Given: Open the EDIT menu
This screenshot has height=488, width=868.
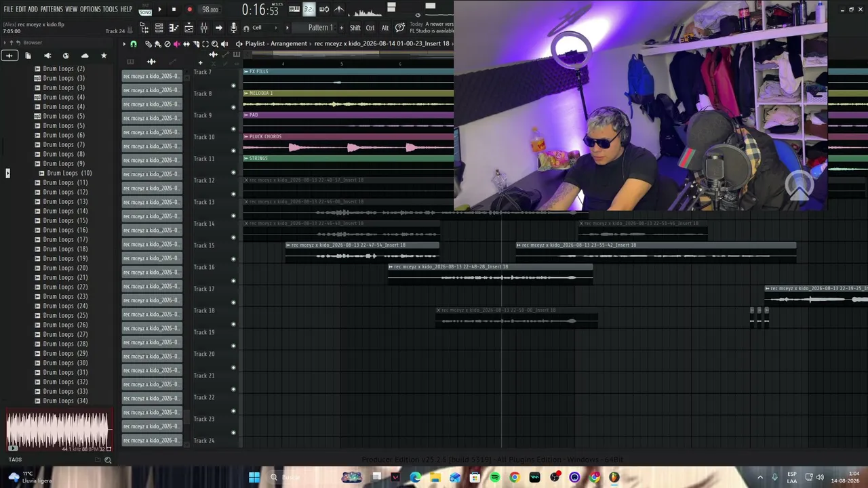Looking at the screenshot, I should (x=21, y=9).
